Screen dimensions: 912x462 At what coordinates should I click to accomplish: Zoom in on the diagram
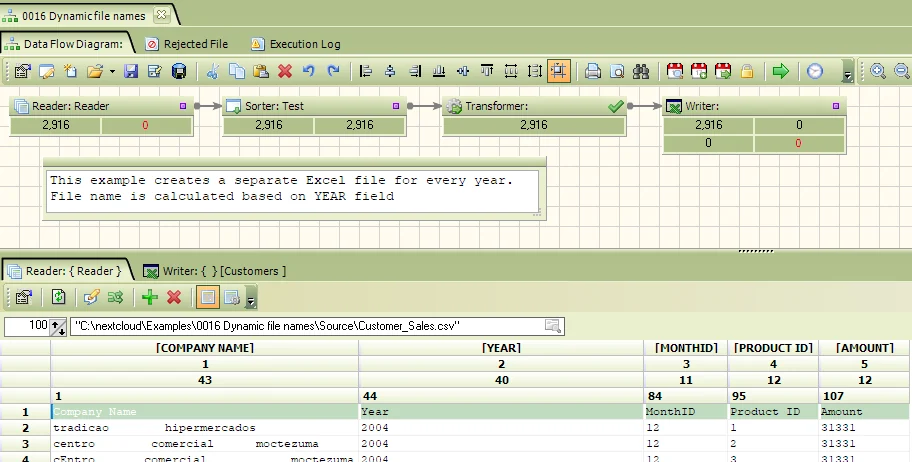tap(878, 71)
